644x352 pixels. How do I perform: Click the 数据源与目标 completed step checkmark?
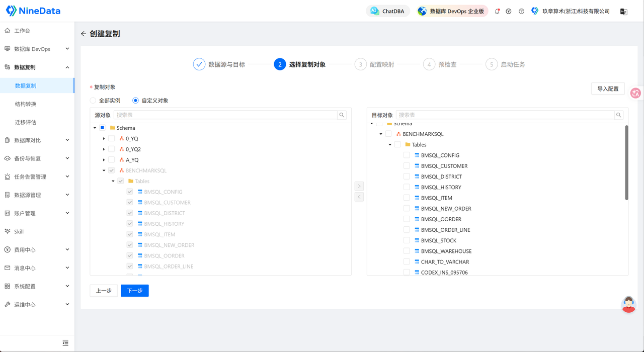(x=199, y=64)
